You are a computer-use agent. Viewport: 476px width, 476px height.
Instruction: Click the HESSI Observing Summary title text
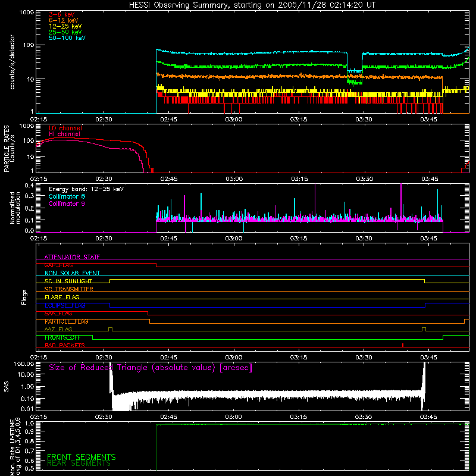click(x=252, y=5)
